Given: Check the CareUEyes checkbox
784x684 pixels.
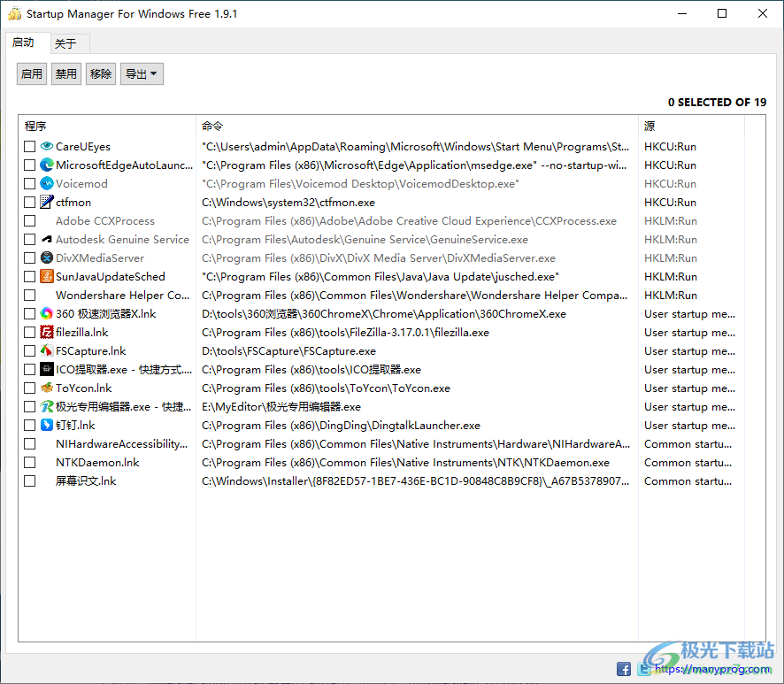Looking at the screenshot, I should tap(30, 147).
